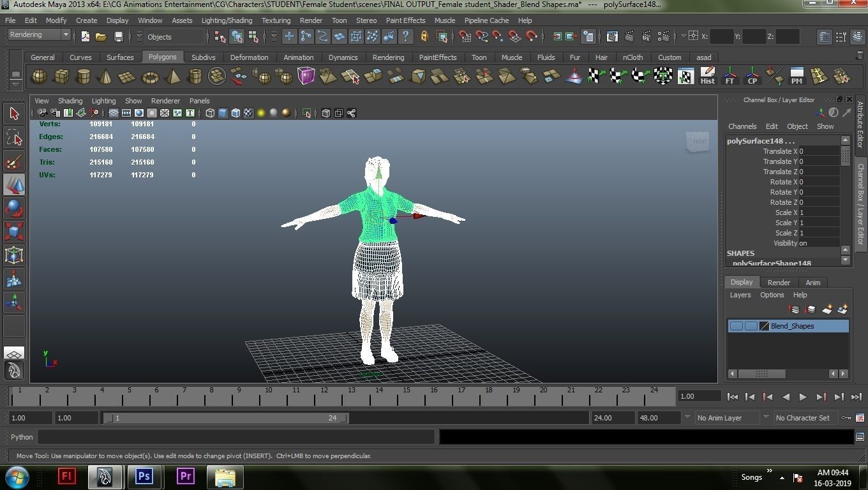Open the input field mode dropdown before X

coord(684,36)
